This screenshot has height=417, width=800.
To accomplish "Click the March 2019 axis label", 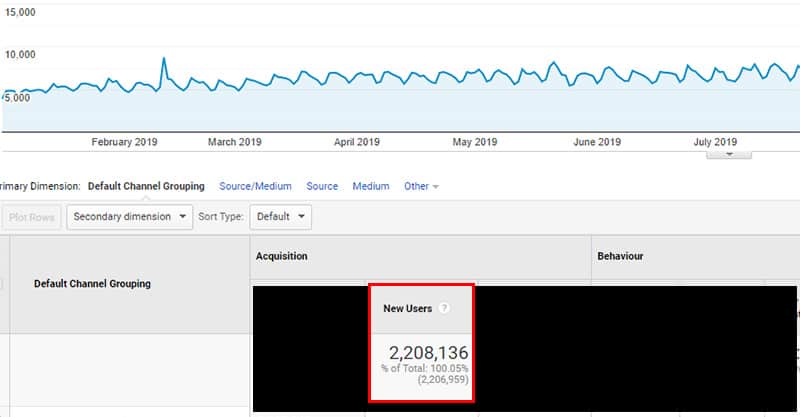I will coord(235,142).
